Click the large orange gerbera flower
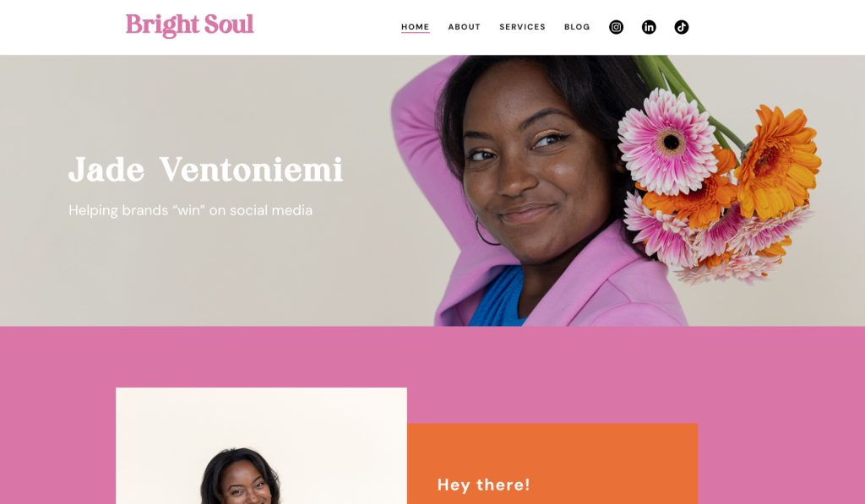Screen dimensions: 865x504 pos(777,163)
